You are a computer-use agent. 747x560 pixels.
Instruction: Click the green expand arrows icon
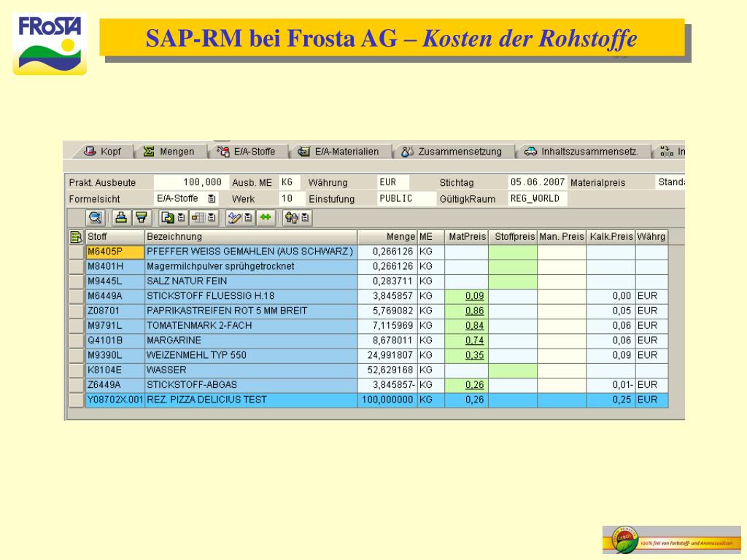click(x=265, y=217)
